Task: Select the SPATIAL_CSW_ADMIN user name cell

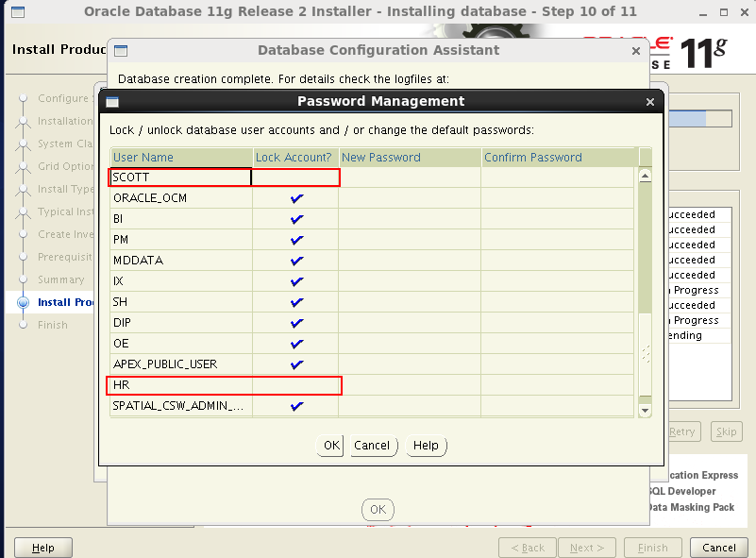Action: [181, 406]
